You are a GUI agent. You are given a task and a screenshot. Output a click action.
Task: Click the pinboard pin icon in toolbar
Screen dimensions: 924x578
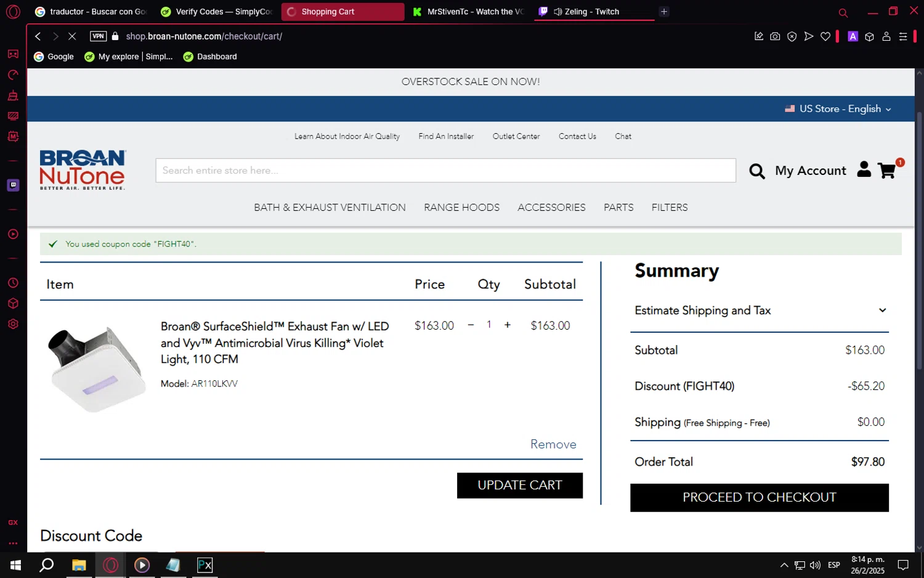click(759, 36)
